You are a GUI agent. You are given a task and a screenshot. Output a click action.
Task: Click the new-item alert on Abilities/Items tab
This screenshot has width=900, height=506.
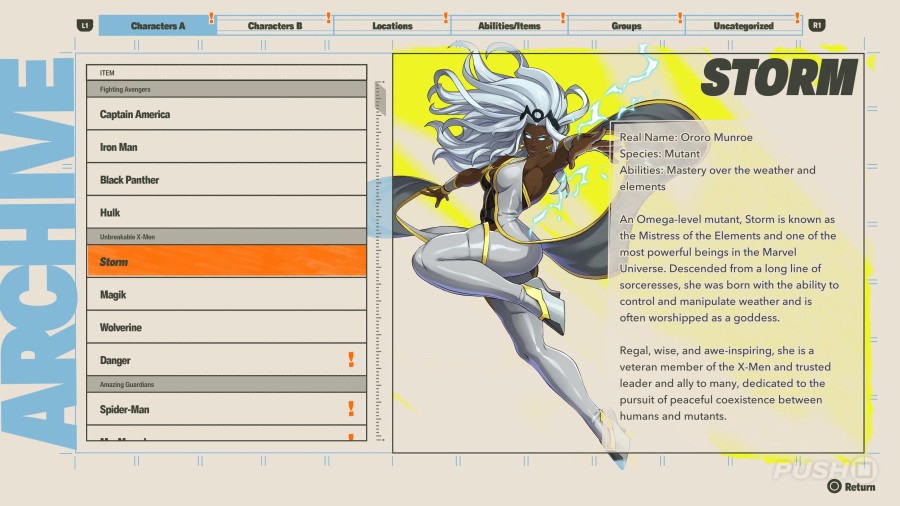562,18
